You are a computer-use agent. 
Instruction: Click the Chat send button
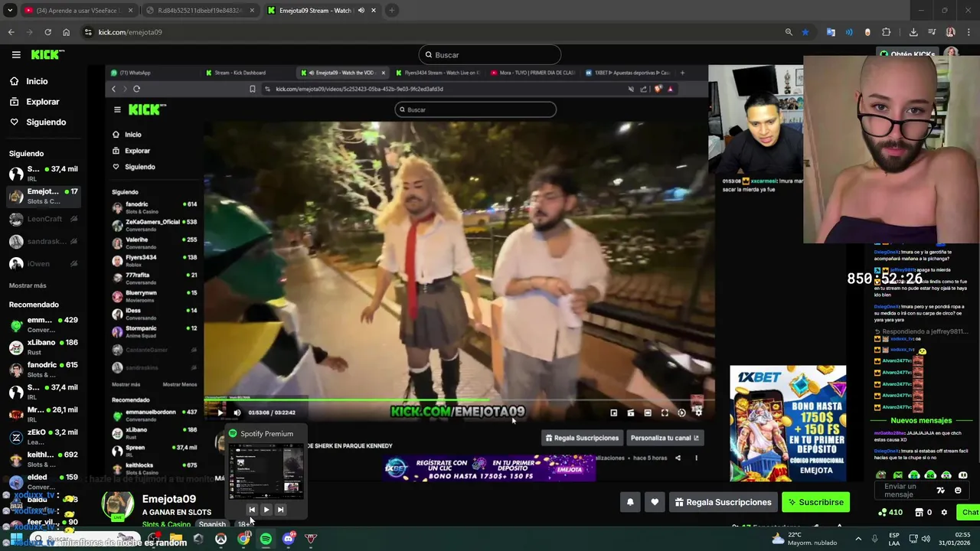(x=969, y=513)
